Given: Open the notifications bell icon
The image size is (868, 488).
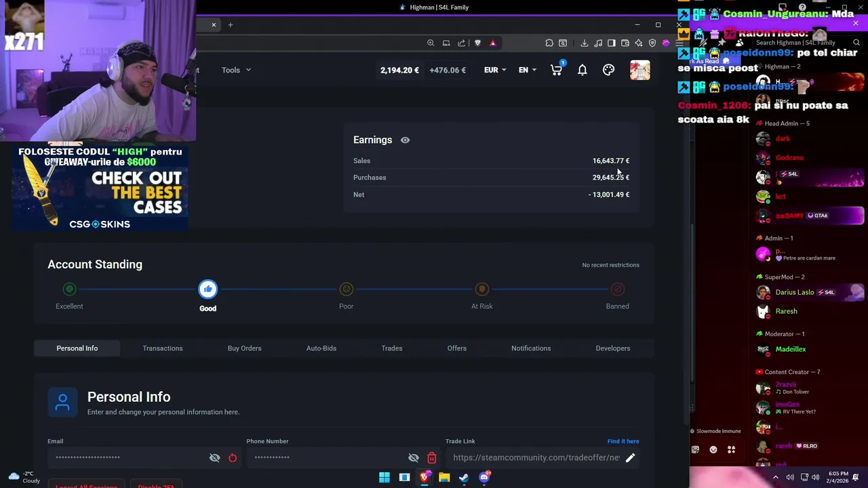Looking at the screenshot, I should [582, 70].
